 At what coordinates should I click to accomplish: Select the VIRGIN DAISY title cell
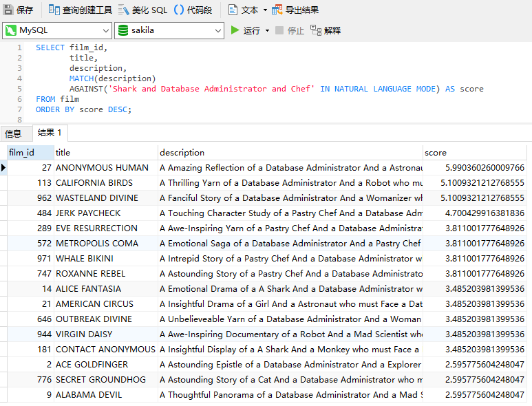(106, 334)
